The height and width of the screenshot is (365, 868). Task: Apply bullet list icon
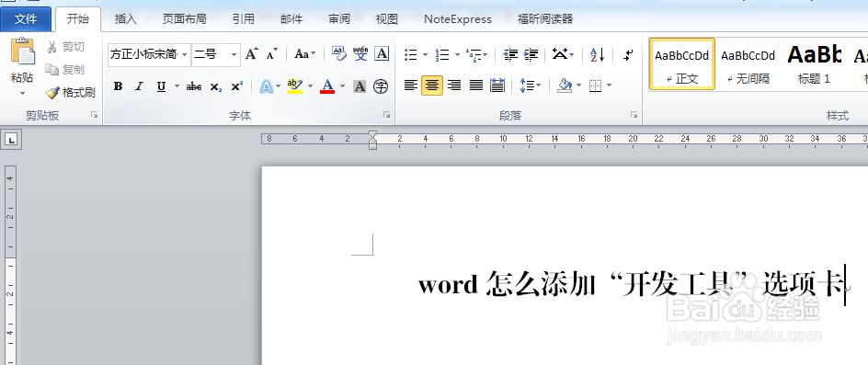click(x=411, y=54)
